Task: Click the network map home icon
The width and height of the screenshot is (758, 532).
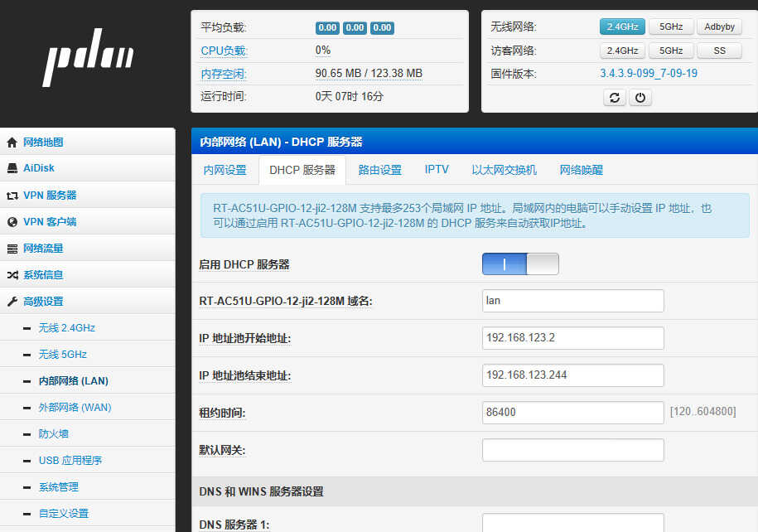Action: (x=12, y=143)
